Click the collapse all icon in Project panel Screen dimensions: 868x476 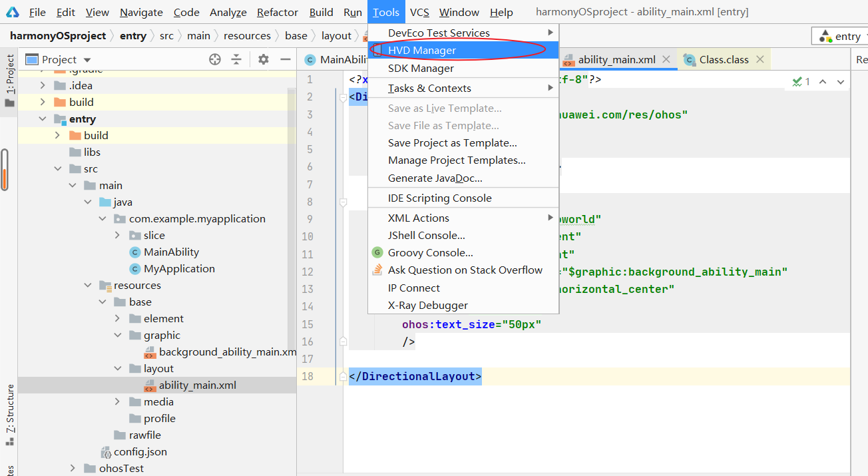[x=236, y=60]
